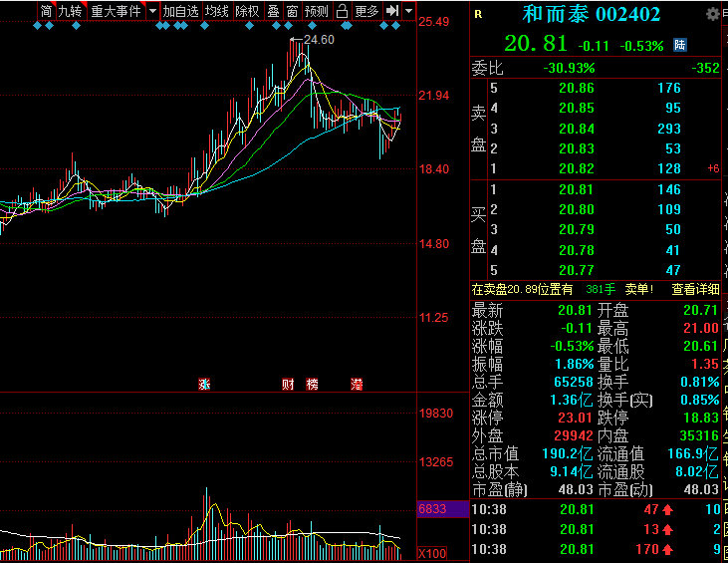Click red up arrow in 13-lot tick row
This screenshot has height=563, width=728.
[667, 530]
